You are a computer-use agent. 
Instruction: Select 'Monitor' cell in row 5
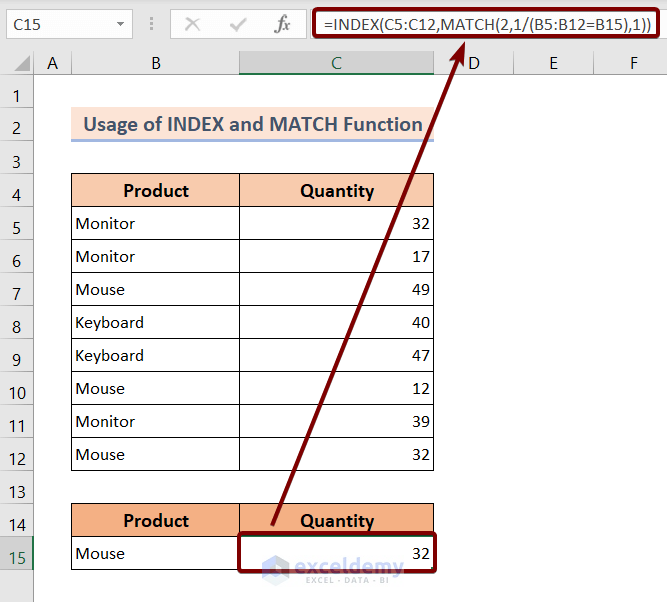[x=156, y=223]
